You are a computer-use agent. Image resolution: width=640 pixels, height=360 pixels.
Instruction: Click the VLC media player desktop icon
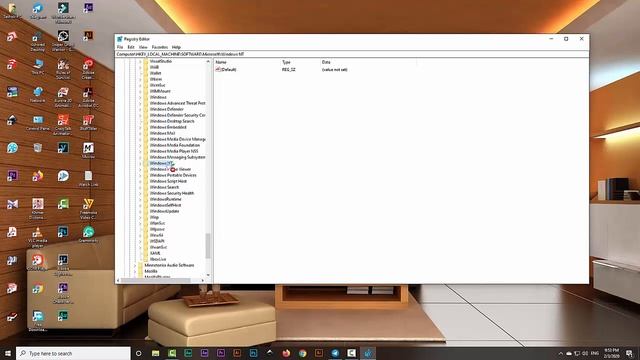(38, 238)
